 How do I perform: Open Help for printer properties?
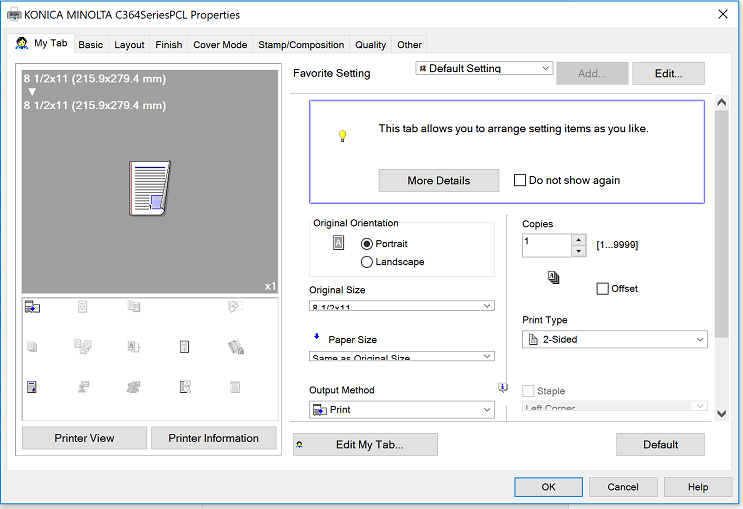click(698, 487)
